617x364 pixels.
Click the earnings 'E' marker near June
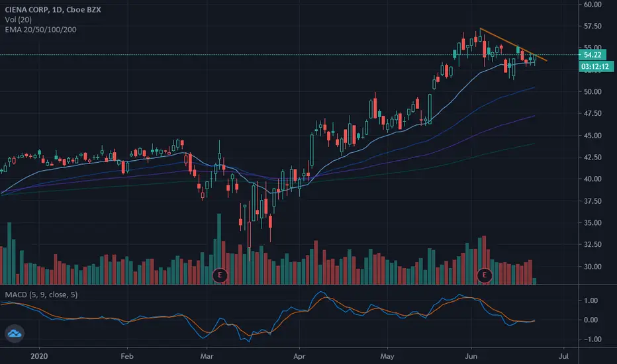(485, 275)
